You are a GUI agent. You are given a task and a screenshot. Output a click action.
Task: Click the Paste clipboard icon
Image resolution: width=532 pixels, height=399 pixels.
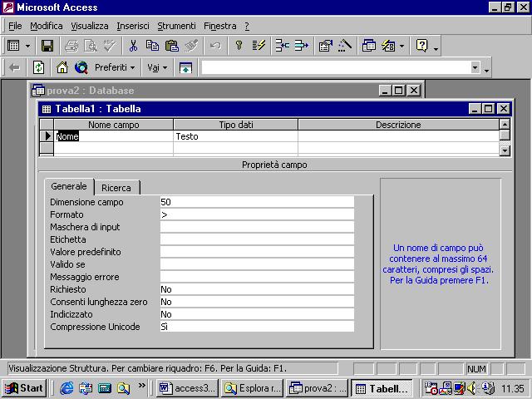click(x=172, y=46)
